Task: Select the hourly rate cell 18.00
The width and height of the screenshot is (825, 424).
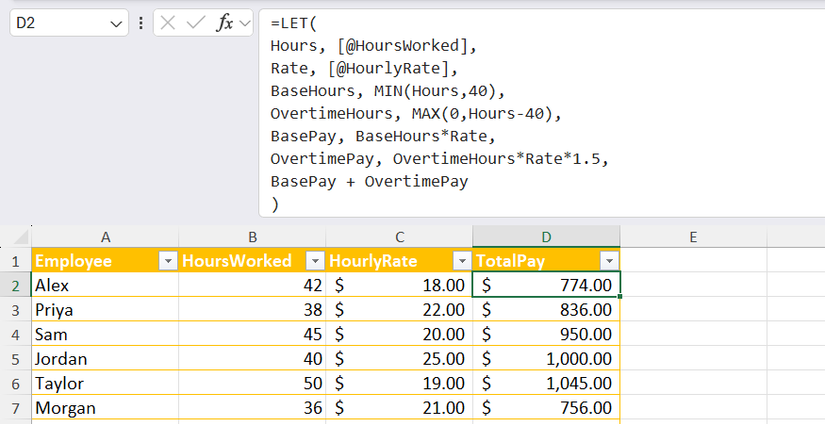Action: point(399,285)
